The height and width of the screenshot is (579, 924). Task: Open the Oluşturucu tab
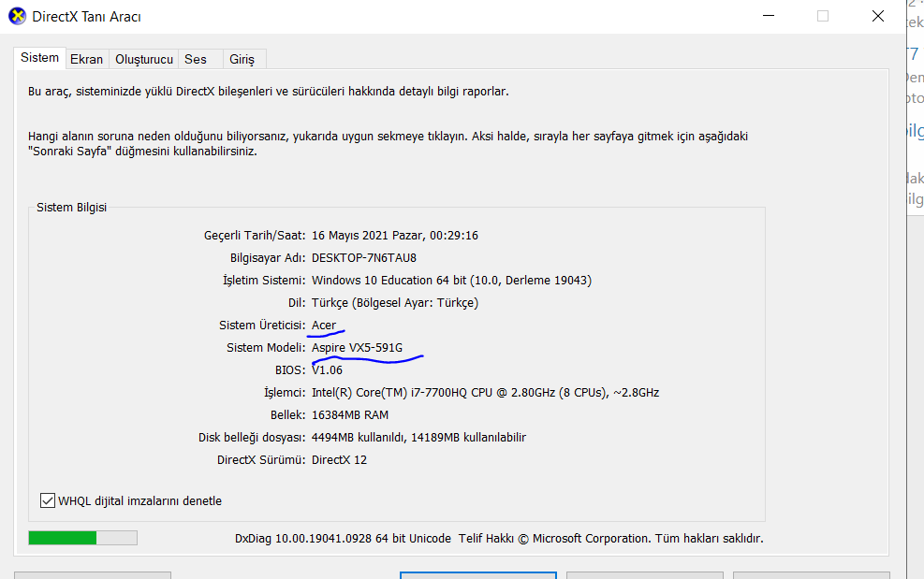144,60
